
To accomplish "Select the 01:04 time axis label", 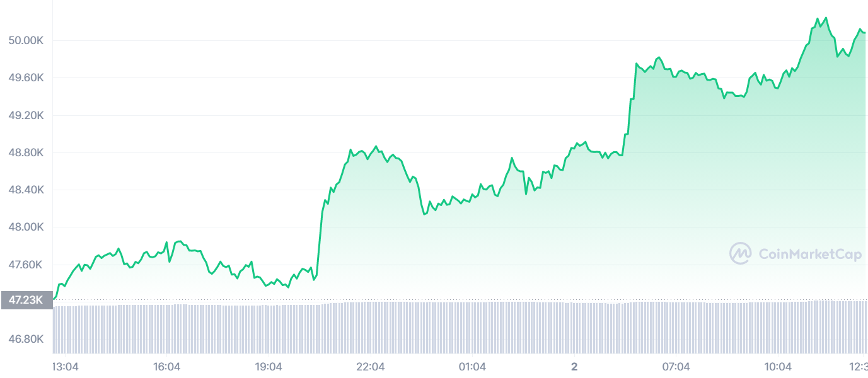I will click(x=472, y=367).
